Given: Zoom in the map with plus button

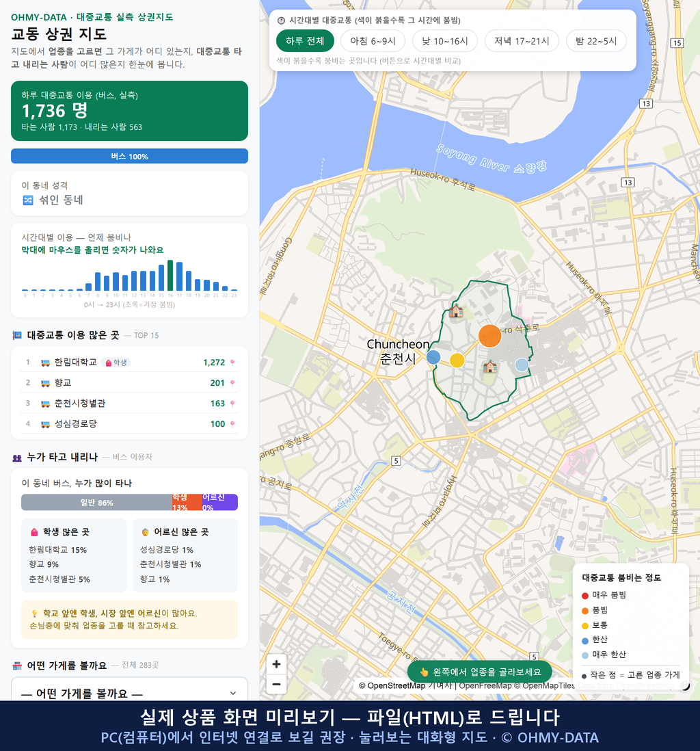Looking at the screenshot, I should point(276,664).
